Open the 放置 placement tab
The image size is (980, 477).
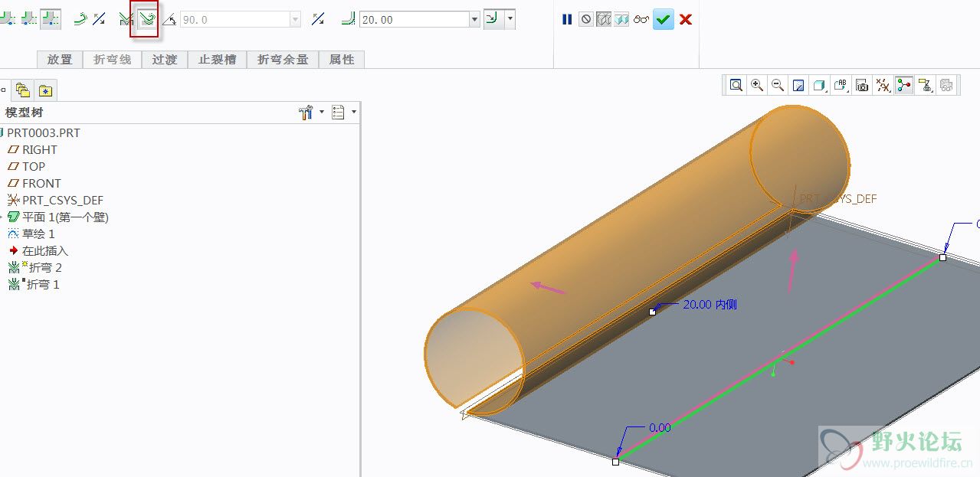point(60,59)
